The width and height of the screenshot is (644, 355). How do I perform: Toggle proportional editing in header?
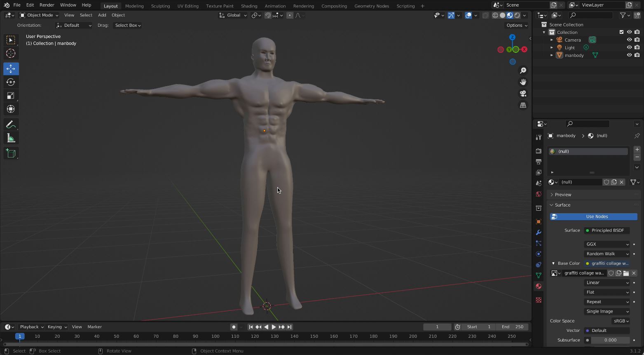click(290, 15)
